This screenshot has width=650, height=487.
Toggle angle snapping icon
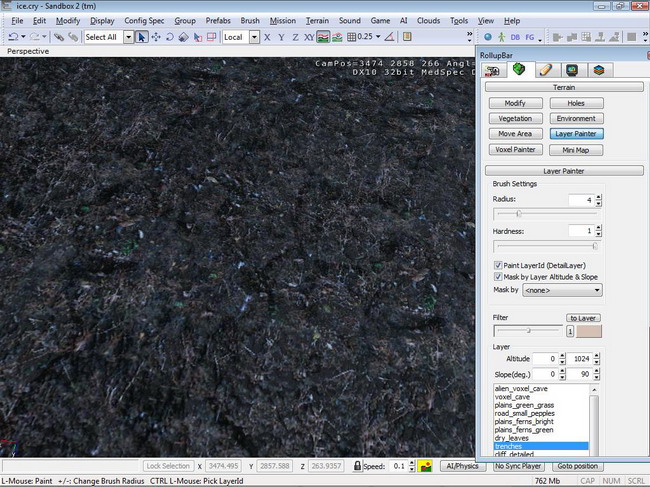tap(389, 37)
